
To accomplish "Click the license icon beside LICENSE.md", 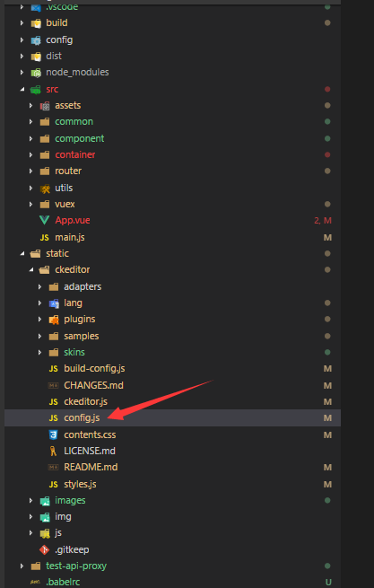I will (x=53, y=451).
